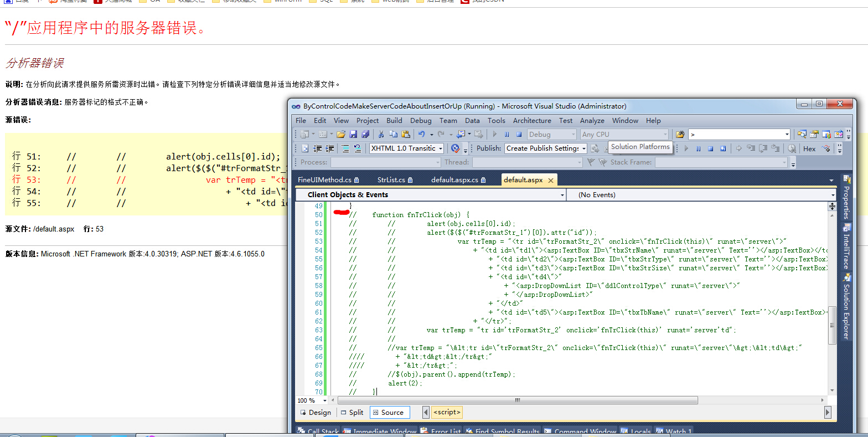Open the File menu
The width and height of the screenshot is (868, 437).
(301, 120)
